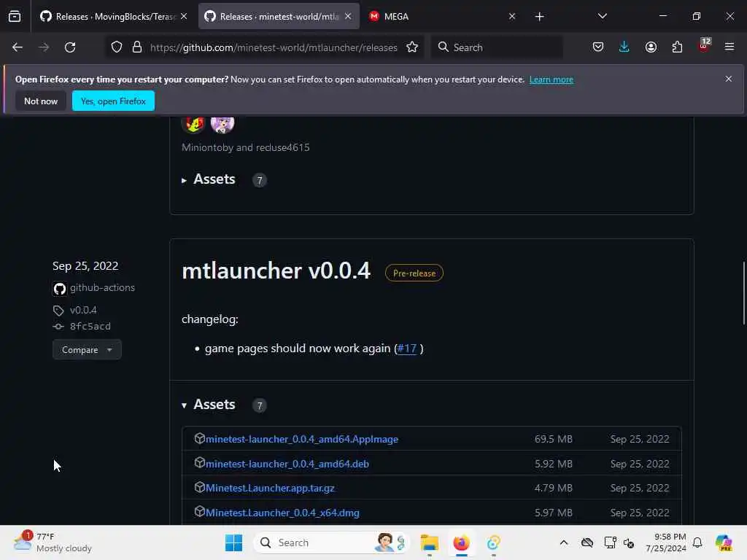Open the Downloads panel
Image resolution: width=747 pixels, height=560 pixels.
(624, 47)
